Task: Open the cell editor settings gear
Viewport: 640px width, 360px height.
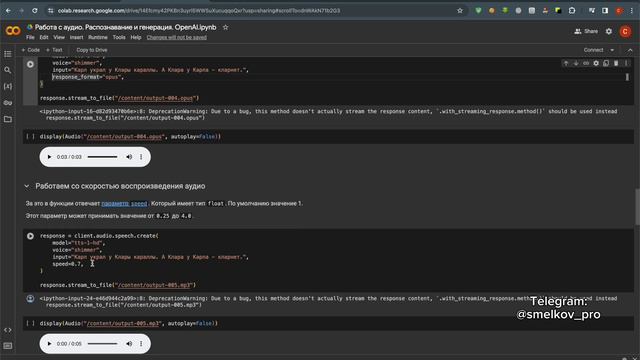Action: [x=596, y=63]
